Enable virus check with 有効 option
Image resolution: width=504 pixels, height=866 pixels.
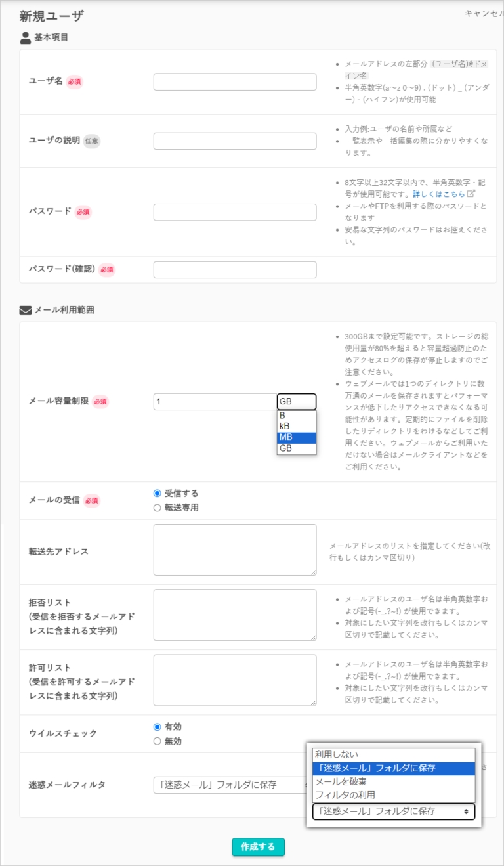click(x=157, y=727)
